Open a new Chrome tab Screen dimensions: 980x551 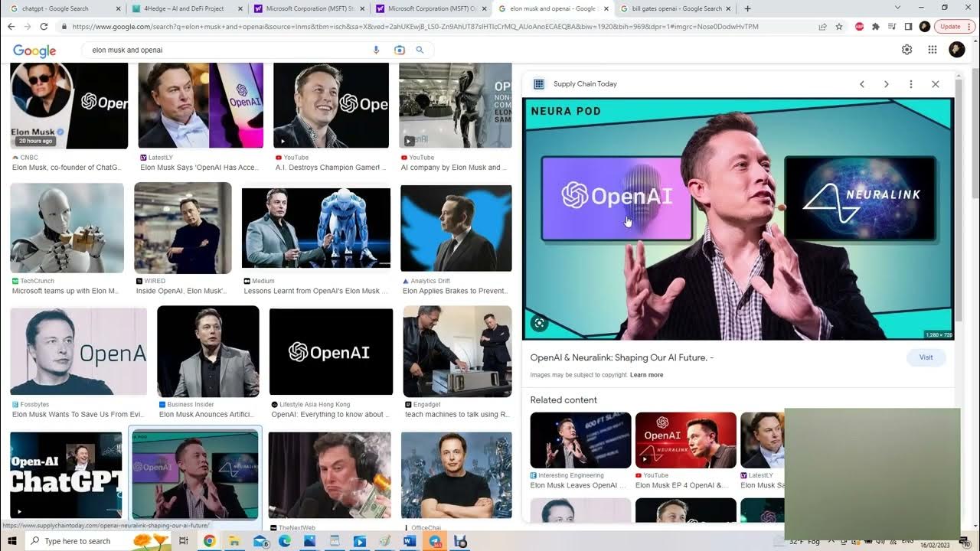pos(747,8)
